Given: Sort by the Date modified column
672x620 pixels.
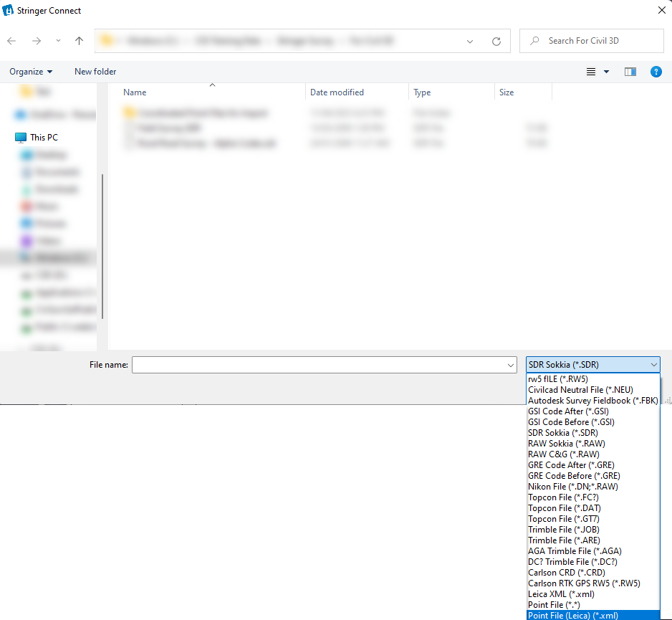Looking at the screenshot, I should (x=357, y=92).
